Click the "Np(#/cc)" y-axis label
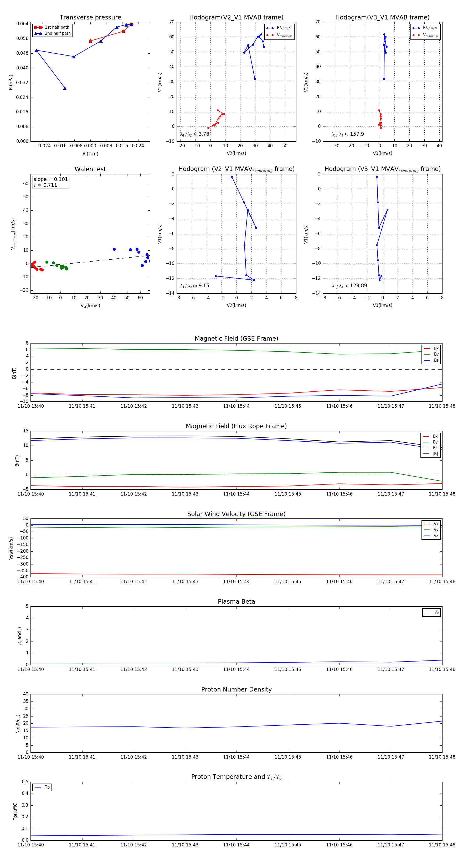 coord(18,723)
